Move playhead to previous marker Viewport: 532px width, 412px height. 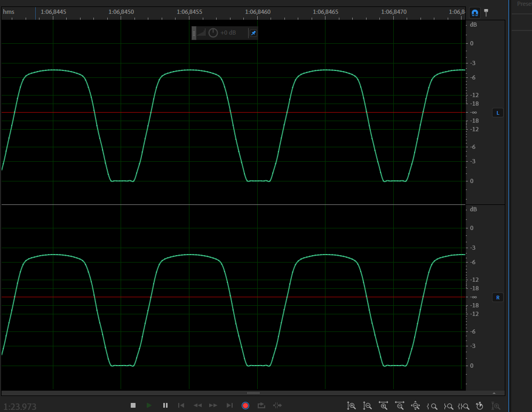click(181, 406)
